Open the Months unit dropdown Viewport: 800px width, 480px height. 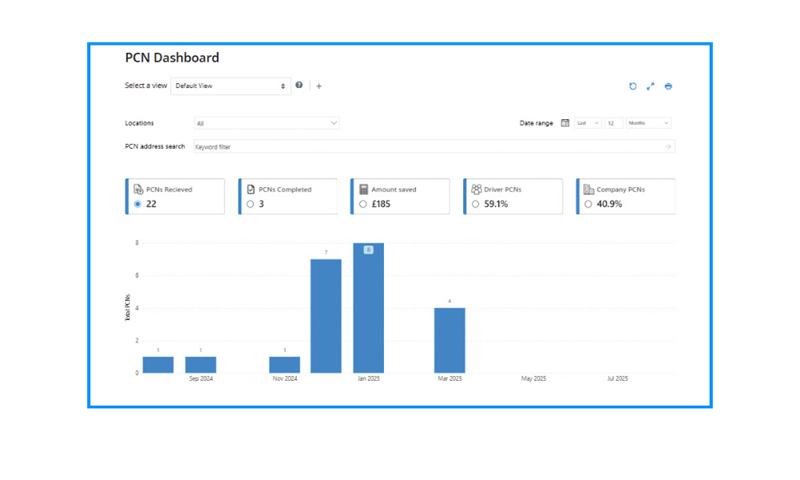tap(648, 123)
